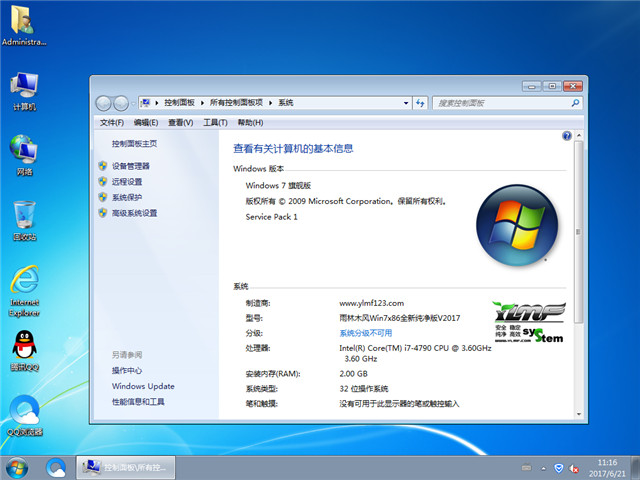Click the Service Pack 1 text
Viewport: 640px width, 480px height.
(271, 217)
